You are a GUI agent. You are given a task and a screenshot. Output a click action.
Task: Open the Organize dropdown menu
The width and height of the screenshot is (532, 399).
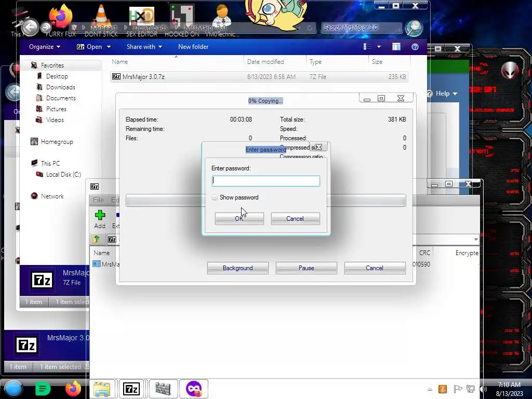pyautogui.click(x=45, y=47)
